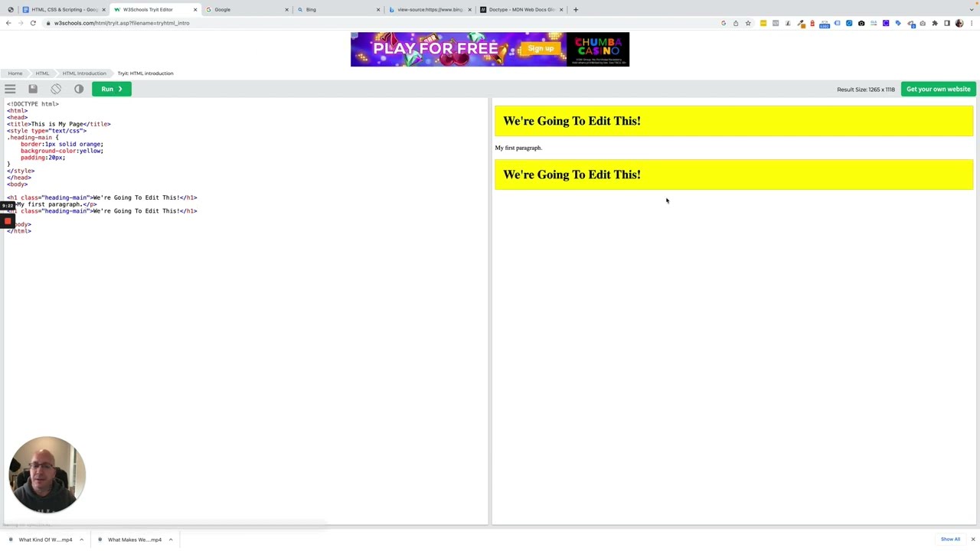This screenshot has height=551, width=980.
Task: Click the address bar URL
Action: click(x=122, y=23)
